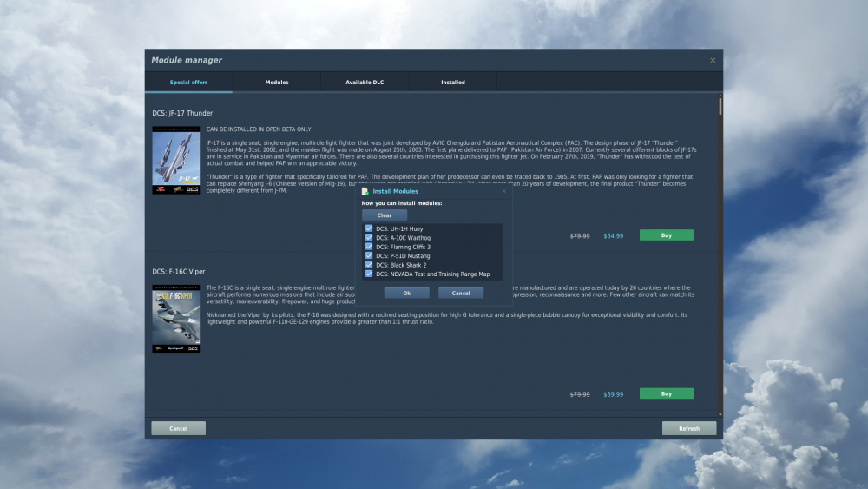Switch to the Modules tab
868x489 pixels.
(x=277, y=83)
